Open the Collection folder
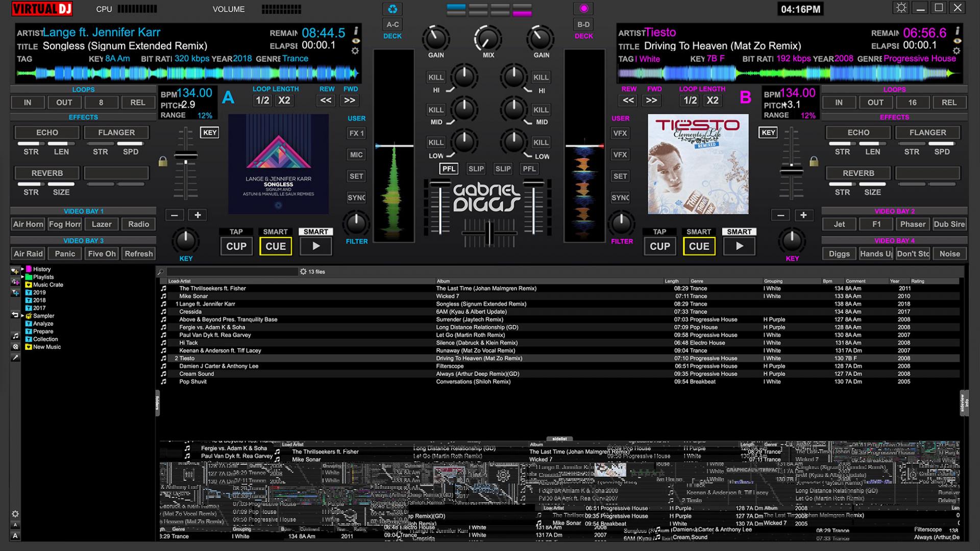 (45, 339)
